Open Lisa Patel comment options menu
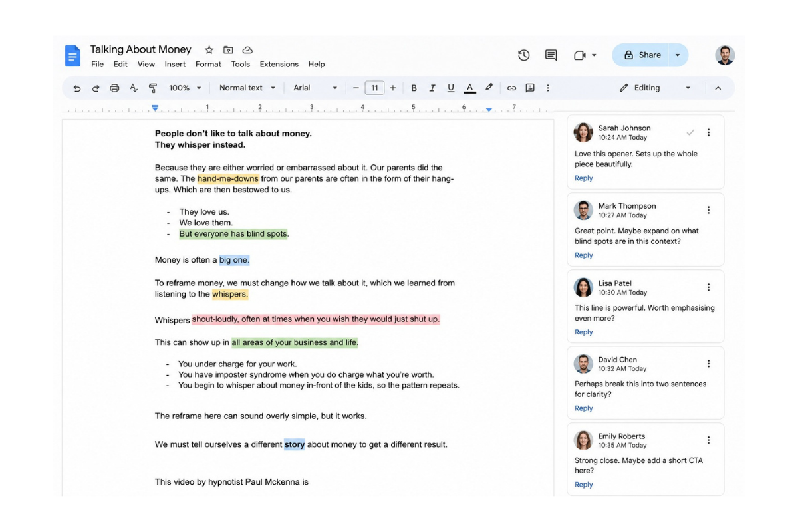This screenshot has width=798, height=532. point(708,287)
